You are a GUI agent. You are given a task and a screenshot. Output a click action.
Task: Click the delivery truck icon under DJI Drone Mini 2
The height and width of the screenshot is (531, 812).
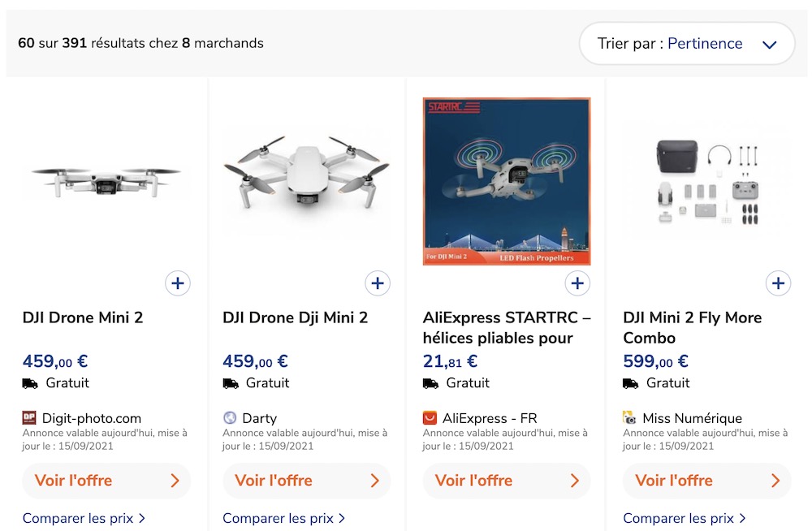[29, 382]
